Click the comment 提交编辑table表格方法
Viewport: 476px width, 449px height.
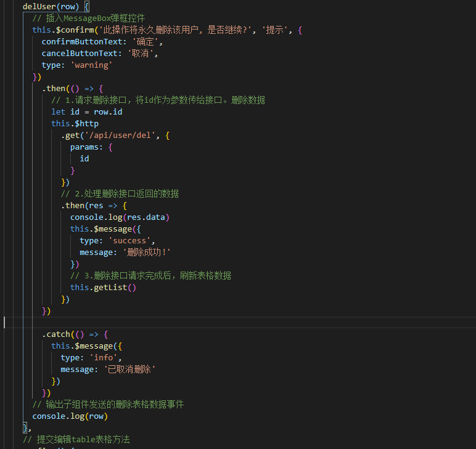click(76, 440)
